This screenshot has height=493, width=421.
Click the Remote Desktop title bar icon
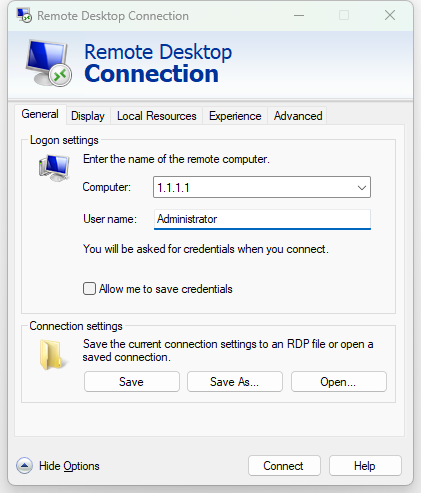click(24, 15)
